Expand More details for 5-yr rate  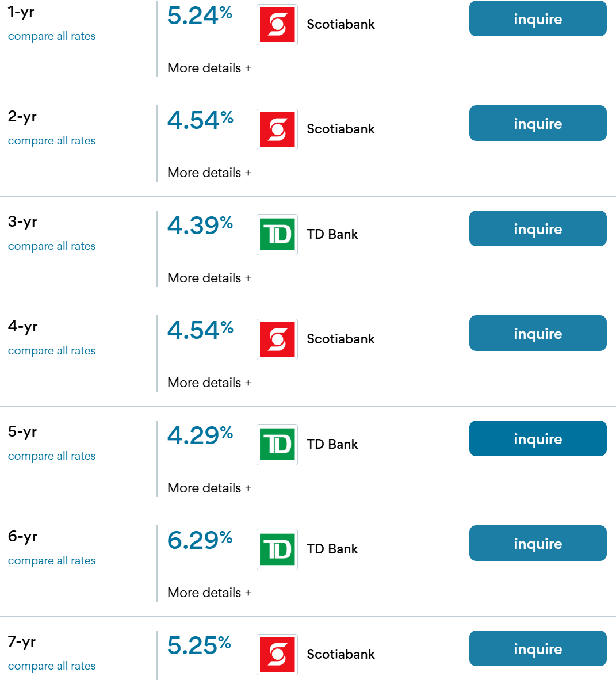(x=209, y=488)
